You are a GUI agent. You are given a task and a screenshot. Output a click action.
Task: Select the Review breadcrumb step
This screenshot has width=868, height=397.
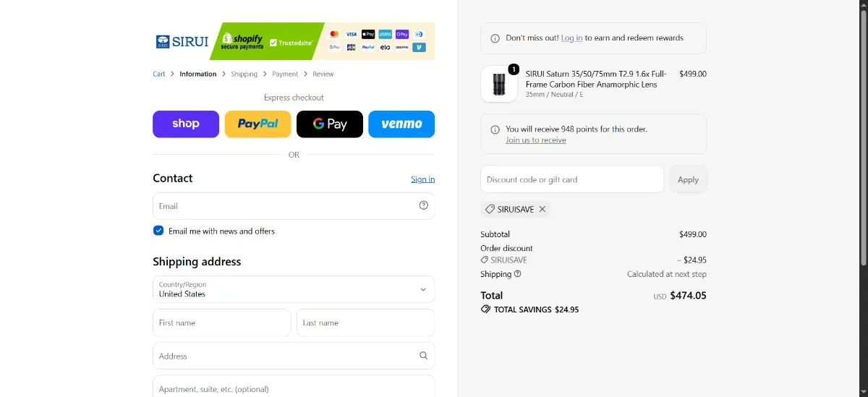323,74
